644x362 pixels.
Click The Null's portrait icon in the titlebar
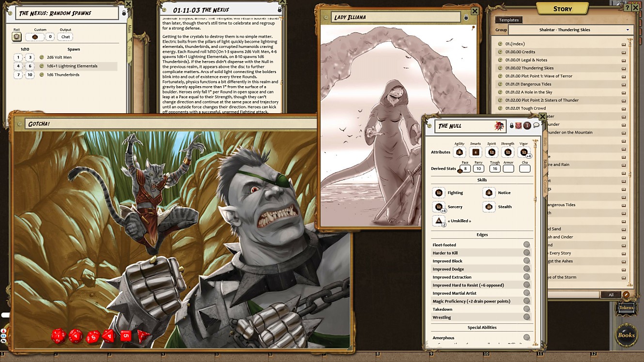tap(518, 126)
